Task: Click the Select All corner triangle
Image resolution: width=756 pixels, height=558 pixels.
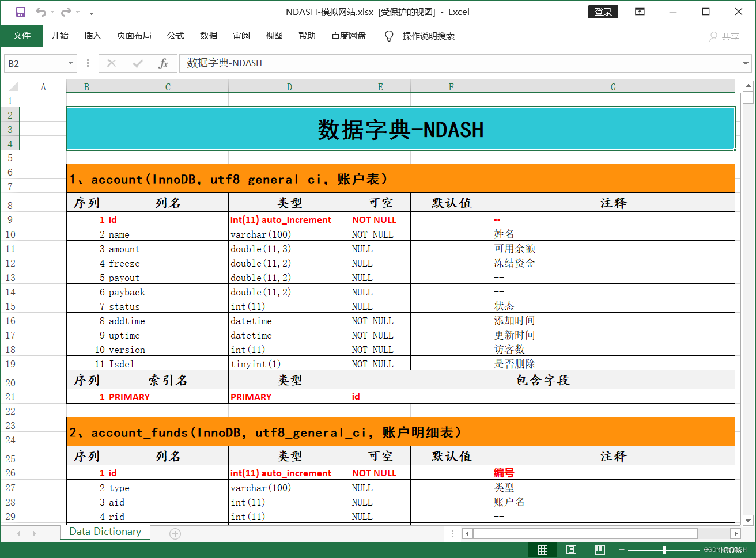Action: click(14, 87)
